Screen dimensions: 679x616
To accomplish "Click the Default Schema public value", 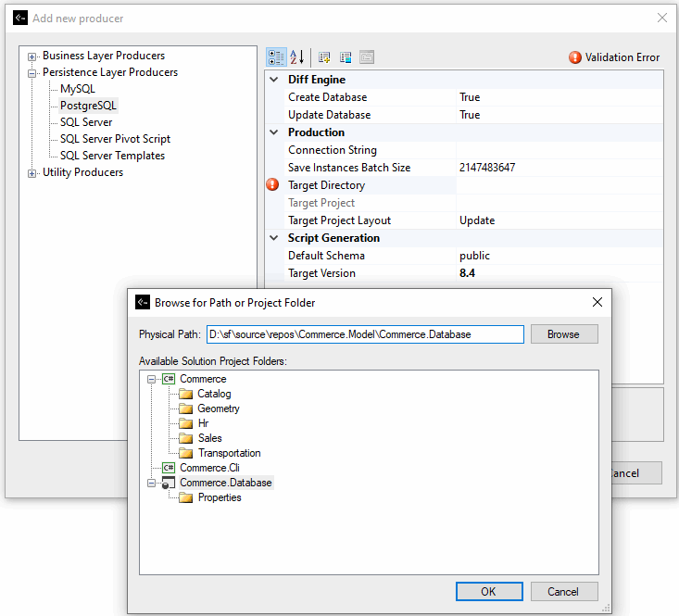I will (560, 256).
